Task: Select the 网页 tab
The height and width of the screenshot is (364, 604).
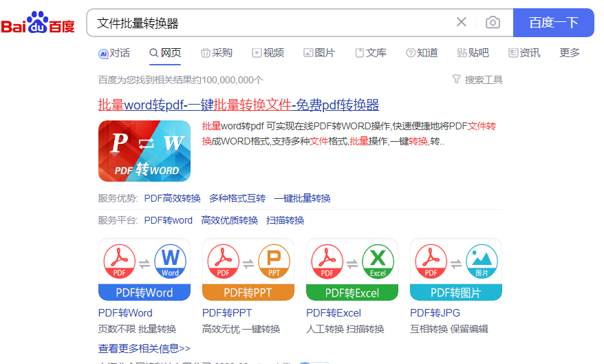Action: [165, 53]
